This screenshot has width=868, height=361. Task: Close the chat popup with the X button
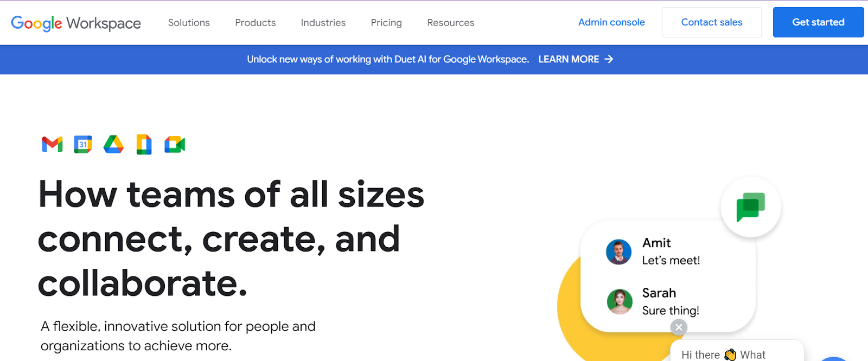click(679, 327)
